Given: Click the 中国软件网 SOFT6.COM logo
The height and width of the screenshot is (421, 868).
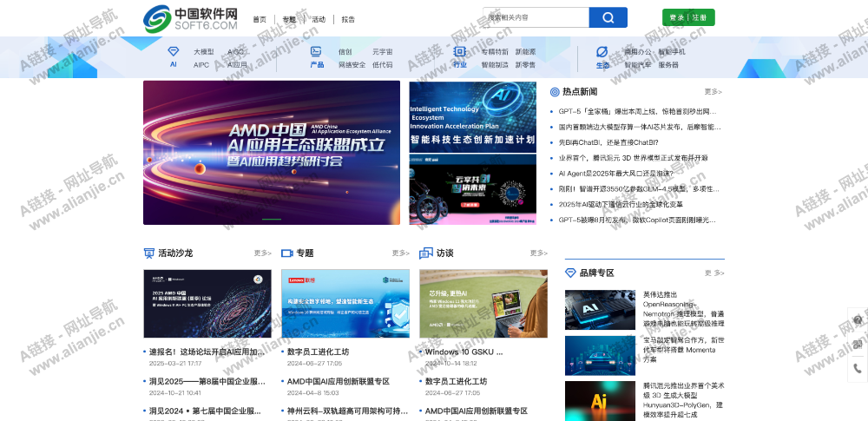Looking at the screenshot, I should (x=190, y=19).
